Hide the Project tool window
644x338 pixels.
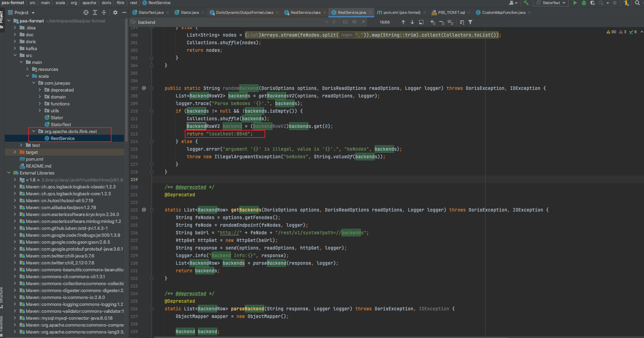tap(124, 12)
